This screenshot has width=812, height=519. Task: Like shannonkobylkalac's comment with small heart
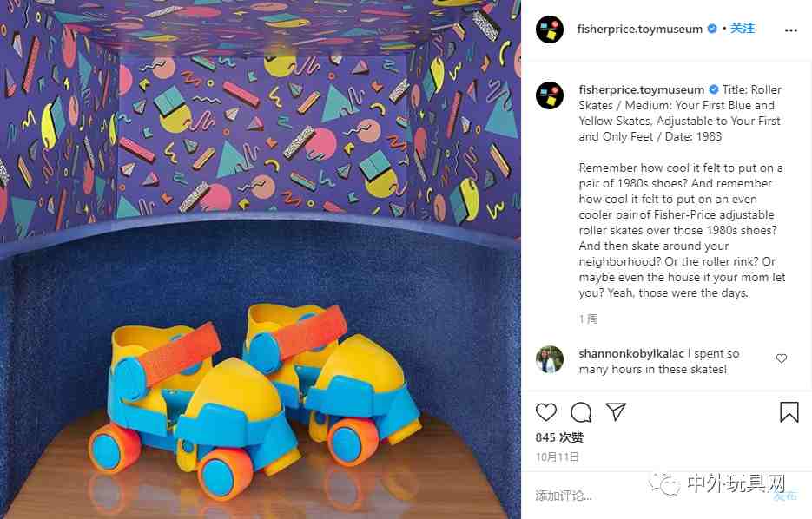click(x=782, y=358)
